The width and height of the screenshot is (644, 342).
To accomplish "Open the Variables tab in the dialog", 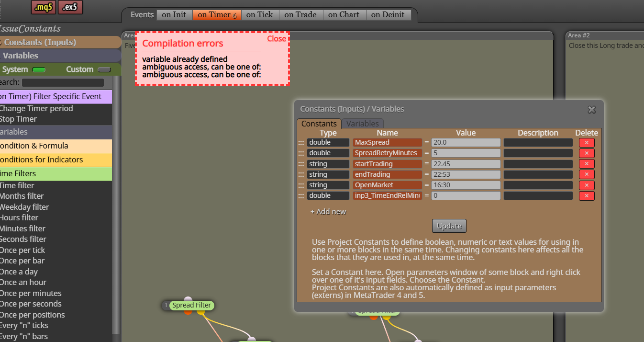I will click(363, 124).
